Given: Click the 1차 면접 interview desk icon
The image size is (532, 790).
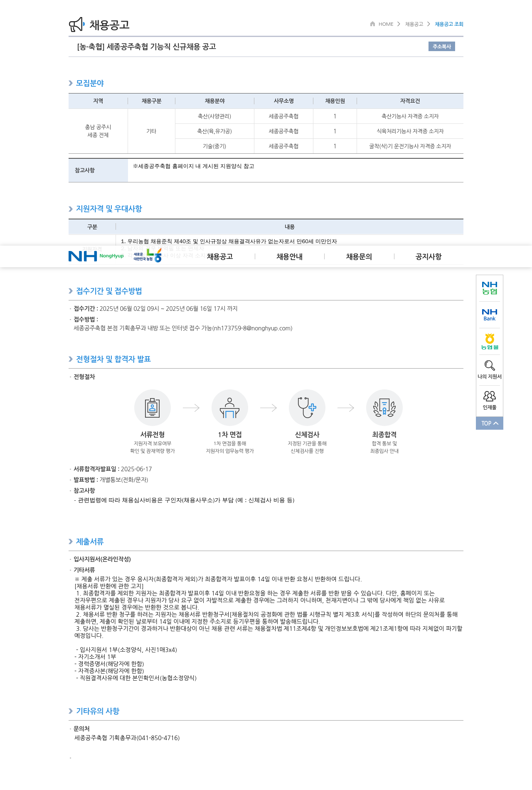Looking at the screenshot, I should tap(230, 408).
